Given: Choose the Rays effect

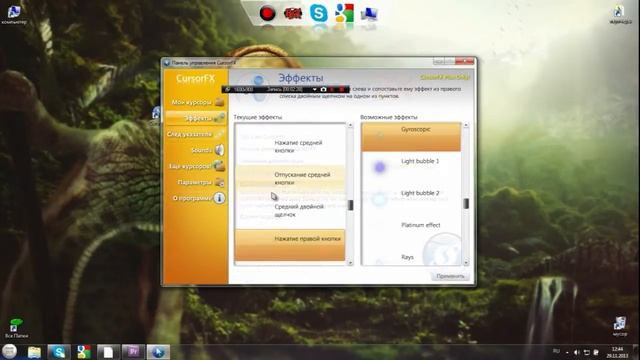Looking at the screenshot, I should [x=411, y=257].
